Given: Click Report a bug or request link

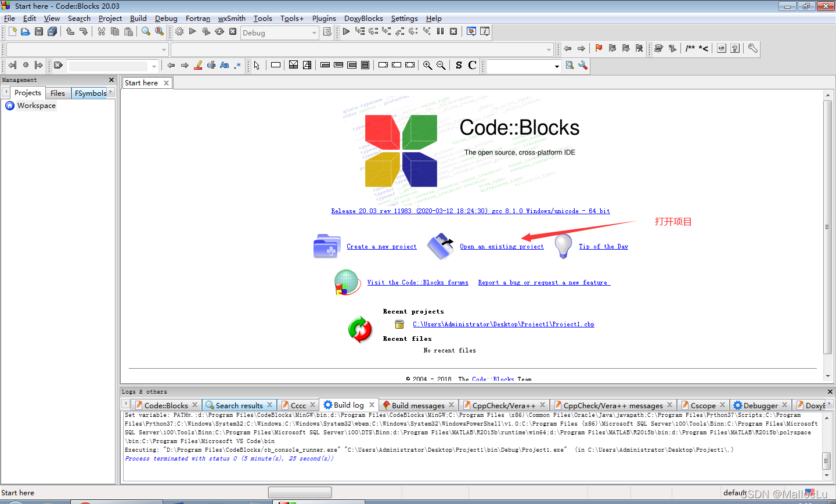Looking at the screenshot, I should pos(544,282).
